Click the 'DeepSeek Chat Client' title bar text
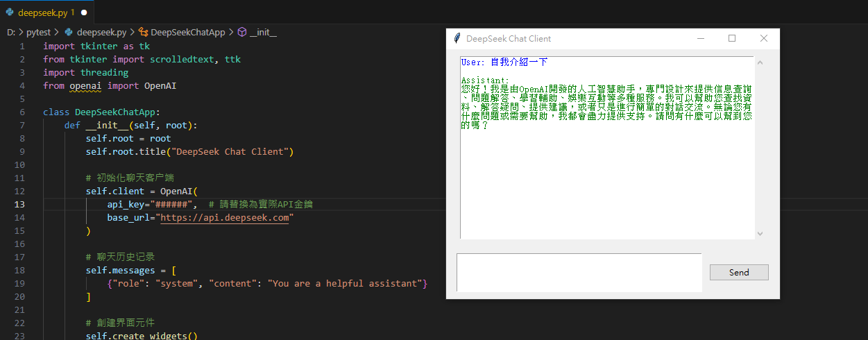The width and height of the screenshot is (868, 340). (509, 39)
